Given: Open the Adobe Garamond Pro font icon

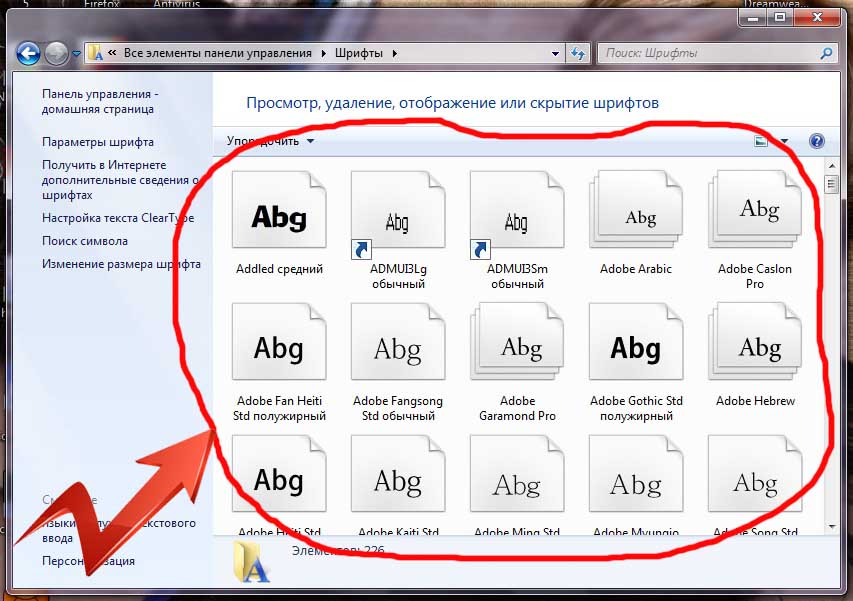Looking at the screenshot, I should tap(517, 342).
